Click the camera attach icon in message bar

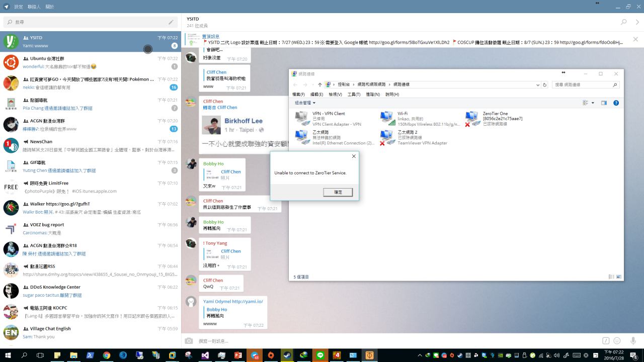tap(189, 341)
